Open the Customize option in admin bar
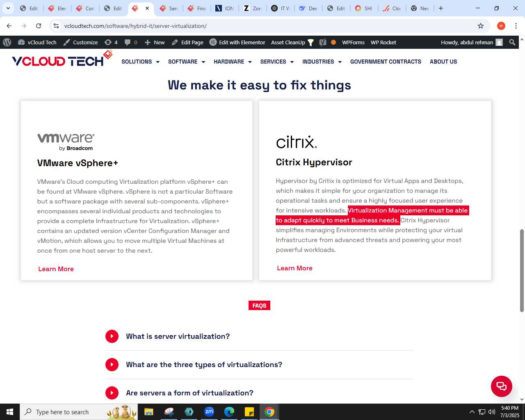 80,42
